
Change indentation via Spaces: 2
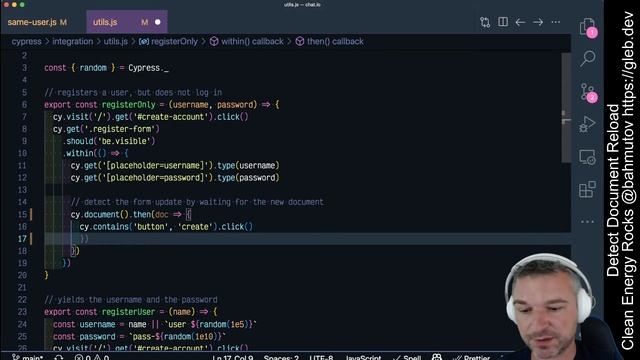(281, 358)
